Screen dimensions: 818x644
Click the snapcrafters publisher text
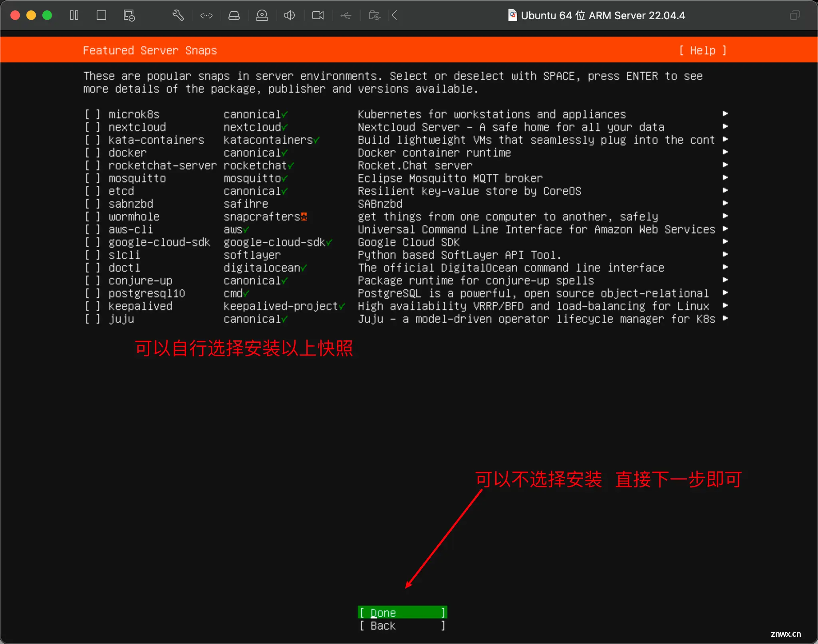pyautogui.click(x=262, y=217)
